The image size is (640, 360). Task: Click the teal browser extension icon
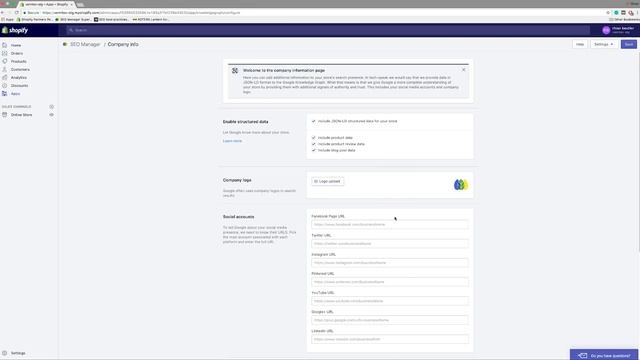pyautogui.click(x=616, y=13)
